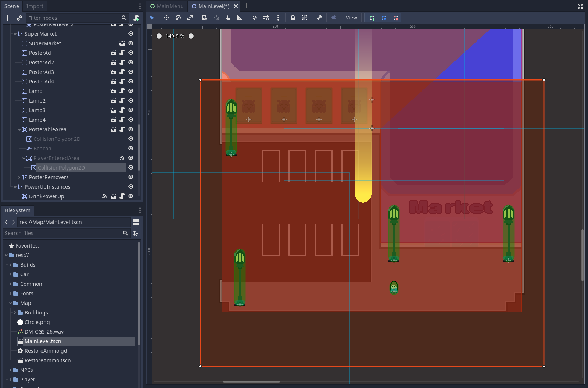Open skeleton bone options icon
Image resolution: width=588 pixels, height=388 pixels.
click(319, 18)
